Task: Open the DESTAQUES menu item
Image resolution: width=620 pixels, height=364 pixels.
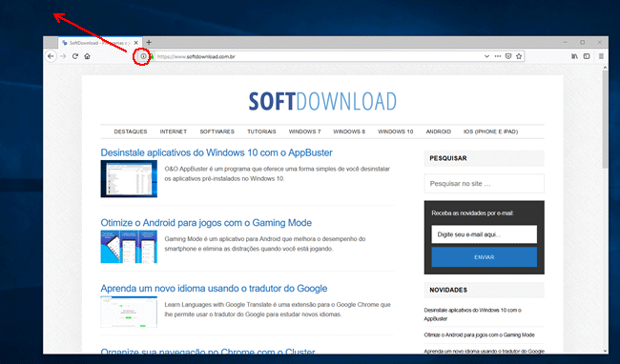Action: [131, 131]
